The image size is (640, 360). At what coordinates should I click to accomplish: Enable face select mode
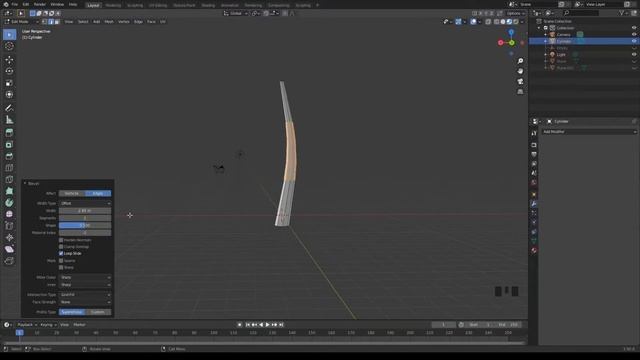point(57,22)
